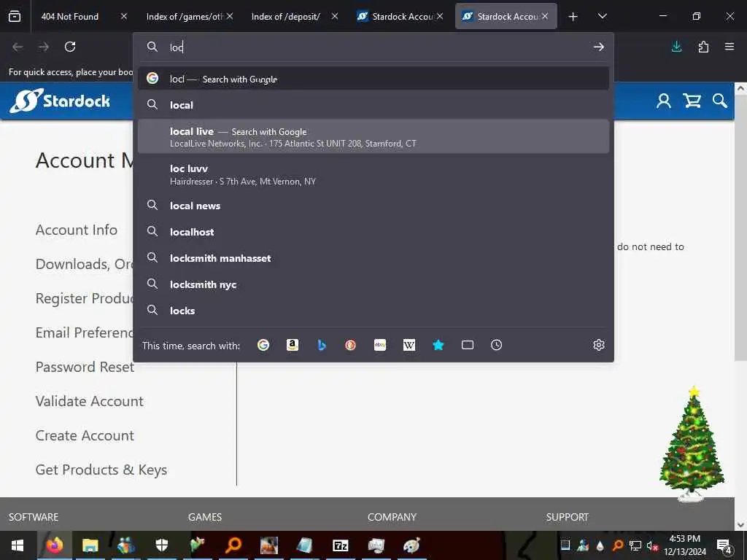Open File Explorer from the taskbar
Viewport: 747px width, 560px height.
point(90,545)
